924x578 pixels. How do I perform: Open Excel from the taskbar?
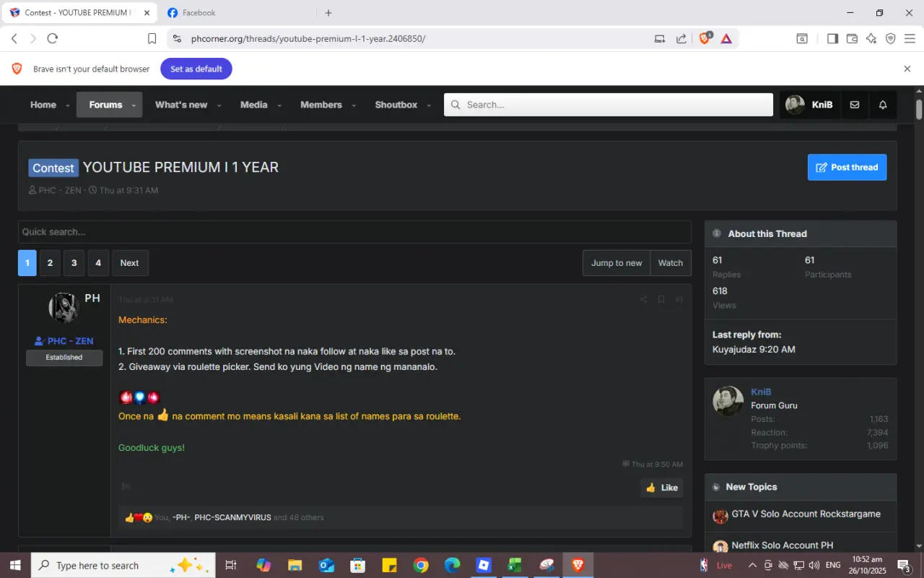[515, 565]
